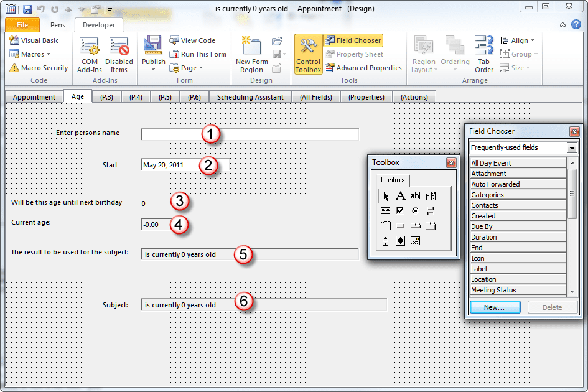Select the CommandButton control in Toolbox
This screenshot has width=588, height=392.
[401, 226]
